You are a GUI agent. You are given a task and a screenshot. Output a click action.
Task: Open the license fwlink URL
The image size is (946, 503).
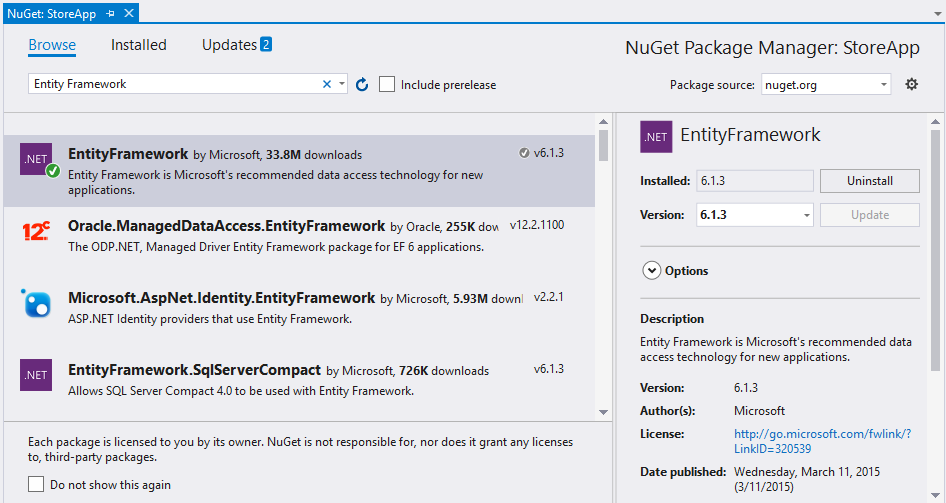pyautogui.click(x=822, y=441)
